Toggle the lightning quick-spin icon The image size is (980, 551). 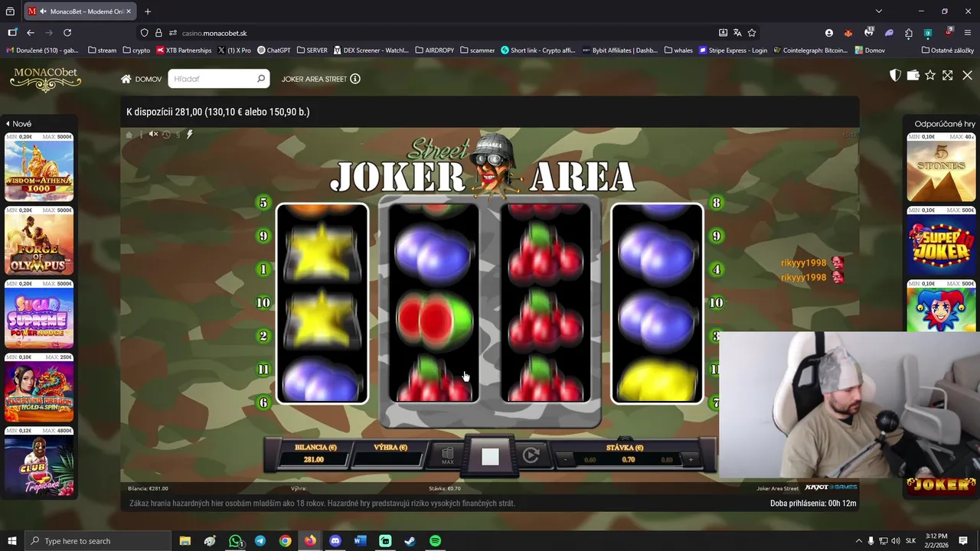point(189,135)
